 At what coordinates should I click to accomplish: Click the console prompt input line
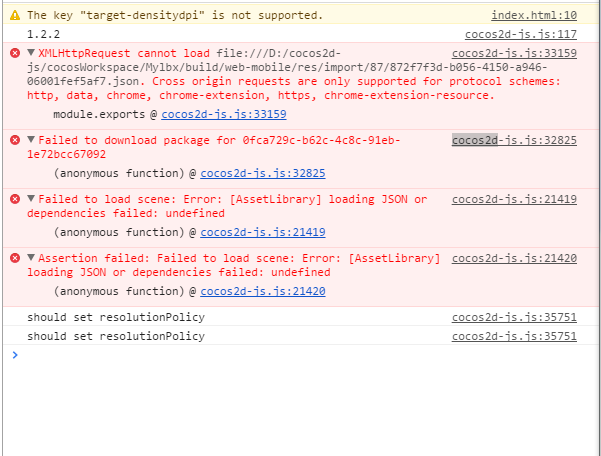[x=300, y=355]
